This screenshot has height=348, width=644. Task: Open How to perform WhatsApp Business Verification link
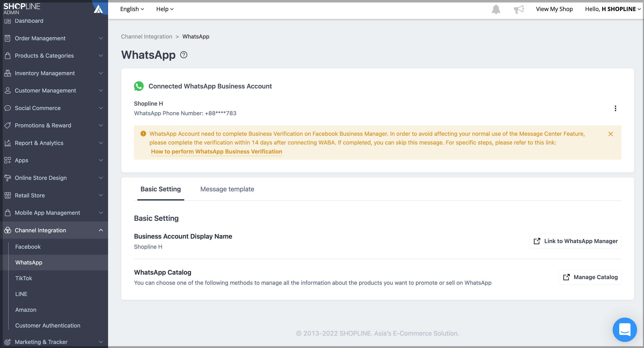(x=216, y=151)
